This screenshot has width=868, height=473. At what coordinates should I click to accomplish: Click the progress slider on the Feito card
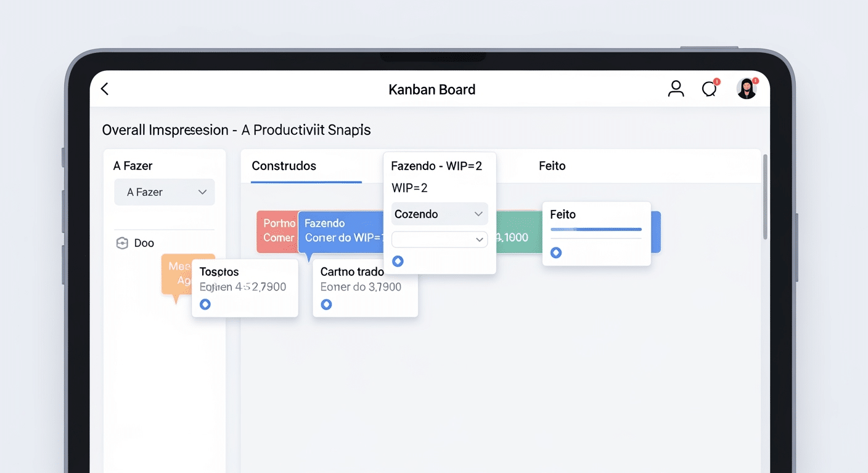tap(596, 230)
